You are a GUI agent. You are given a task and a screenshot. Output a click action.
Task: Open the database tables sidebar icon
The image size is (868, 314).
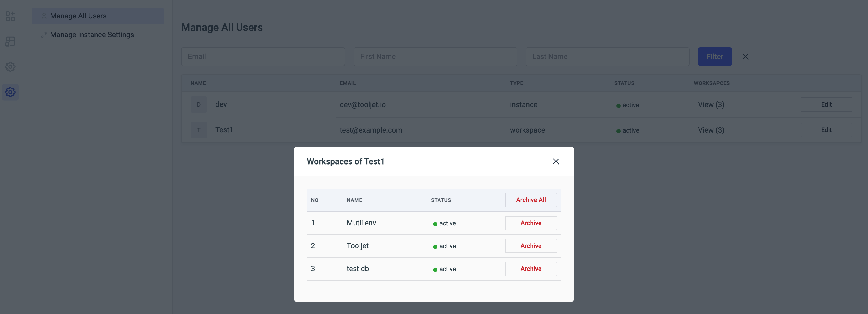coord(10,41)
